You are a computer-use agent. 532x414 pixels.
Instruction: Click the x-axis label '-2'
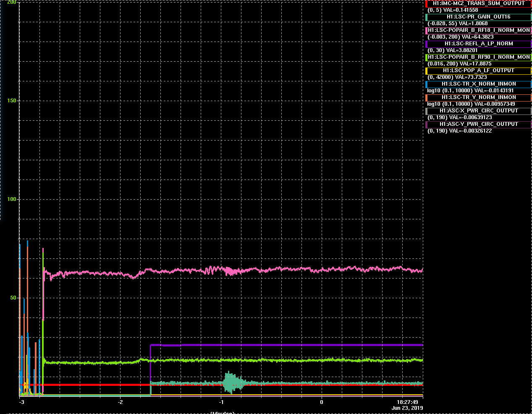pyautogui.click(x=121, y=402)
